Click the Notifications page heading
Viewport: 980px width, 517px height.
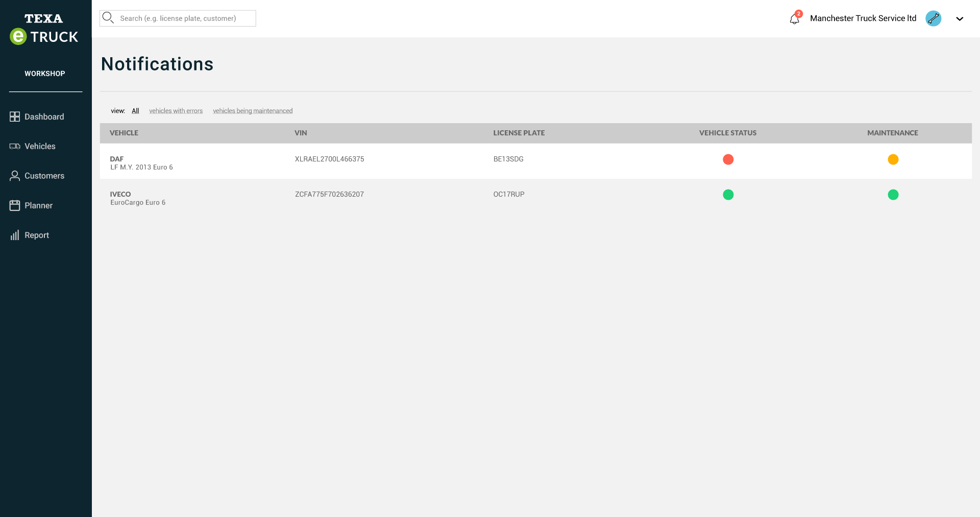click(x=157, y=64)
